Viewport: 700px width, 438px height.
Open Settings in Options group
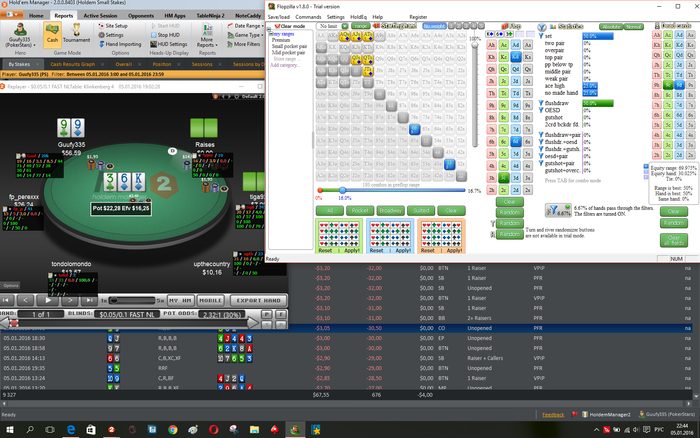tap(111, 35)
